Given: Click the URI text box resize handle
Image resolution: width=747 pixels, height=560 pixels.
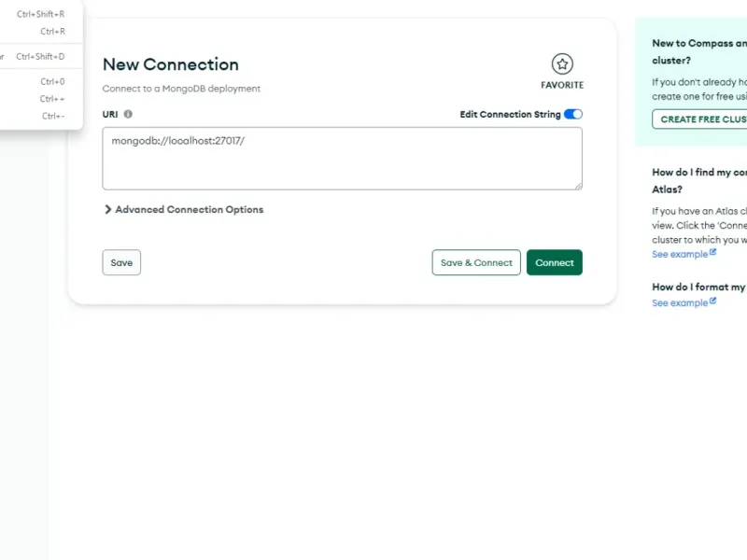Looking at the screenshot, I should point(578,186).
